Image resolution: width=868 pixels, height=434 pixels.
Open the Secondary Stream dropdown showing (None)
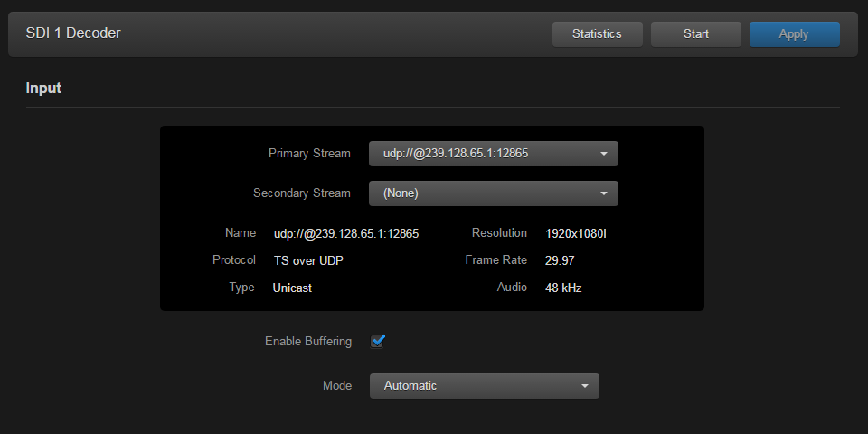(x=493, y=193)
